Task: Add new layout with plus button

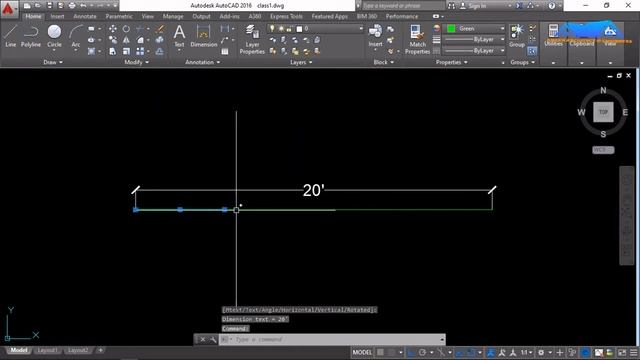Action: click(100, 350)
